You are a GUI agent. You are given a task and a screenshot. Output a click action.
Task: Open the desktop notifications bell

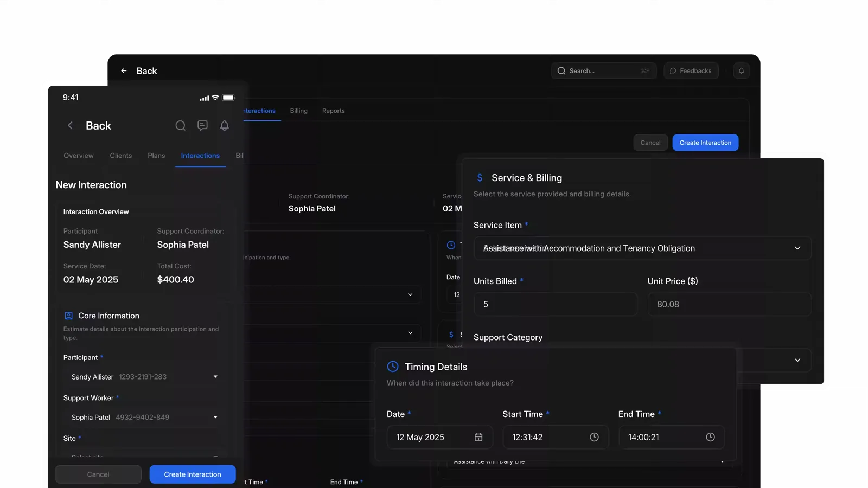(x=741, y=71)
